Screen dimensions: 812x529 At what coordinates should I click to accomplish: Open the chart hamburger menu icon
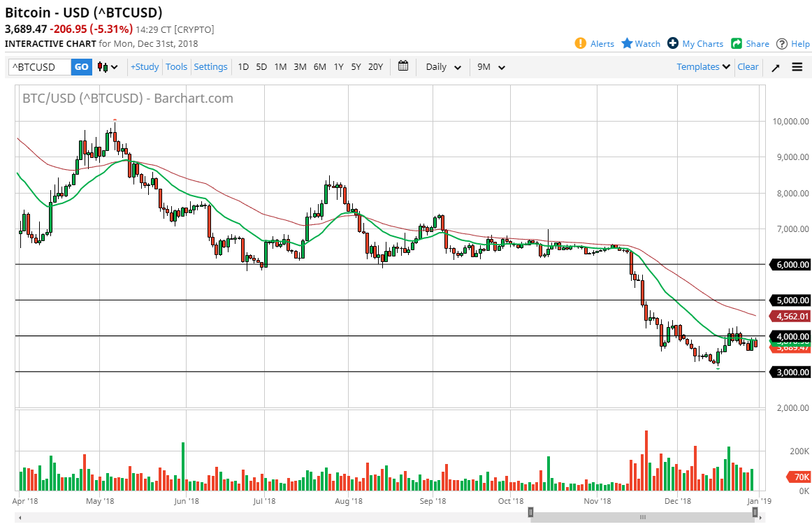[797, 66]
